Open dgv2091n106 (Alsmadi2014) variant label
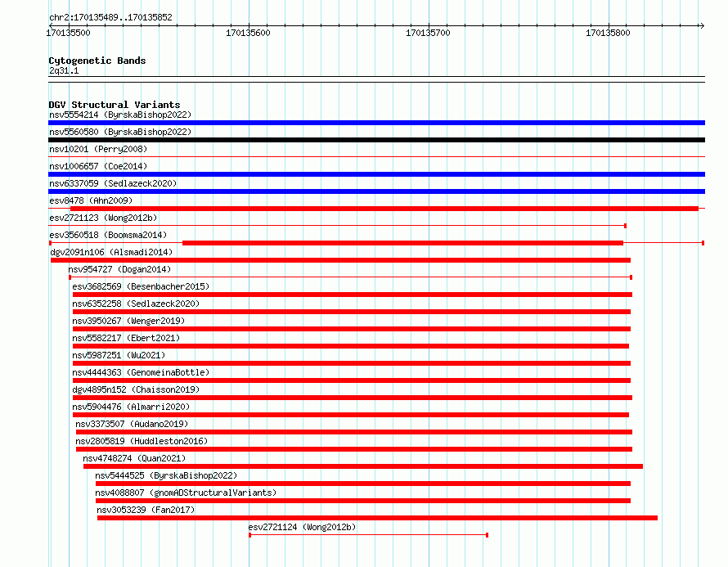The image size is (728, 567). coord(111,252)
